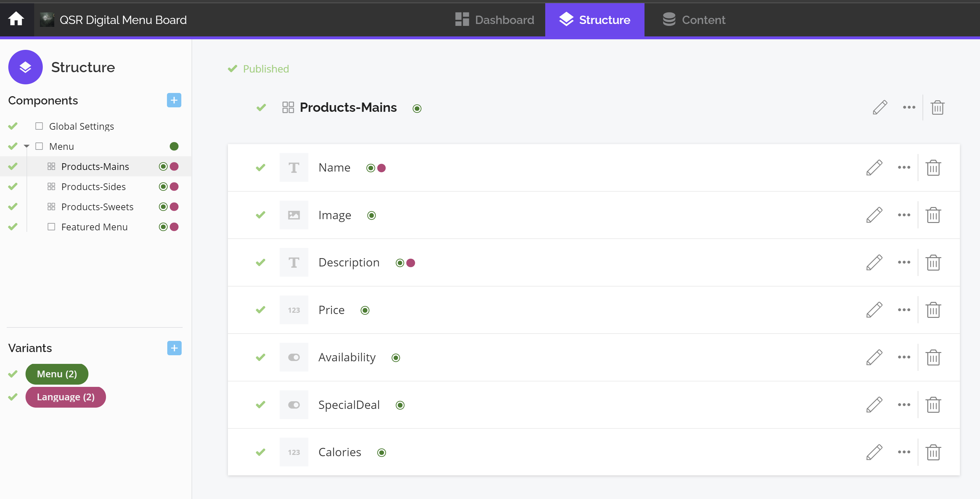Open more options for the Description field
The image size is (980, 499).
pos(904,262)
